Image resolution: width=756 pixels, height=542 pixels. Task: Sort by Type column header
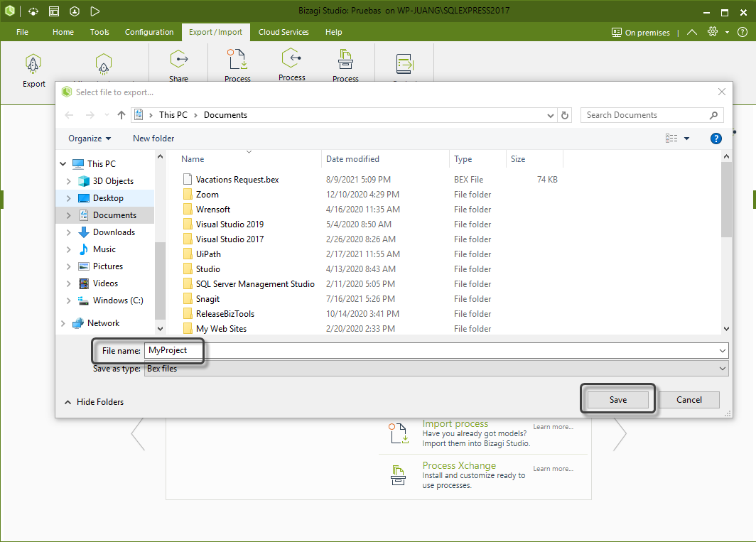tap(477, 159)
